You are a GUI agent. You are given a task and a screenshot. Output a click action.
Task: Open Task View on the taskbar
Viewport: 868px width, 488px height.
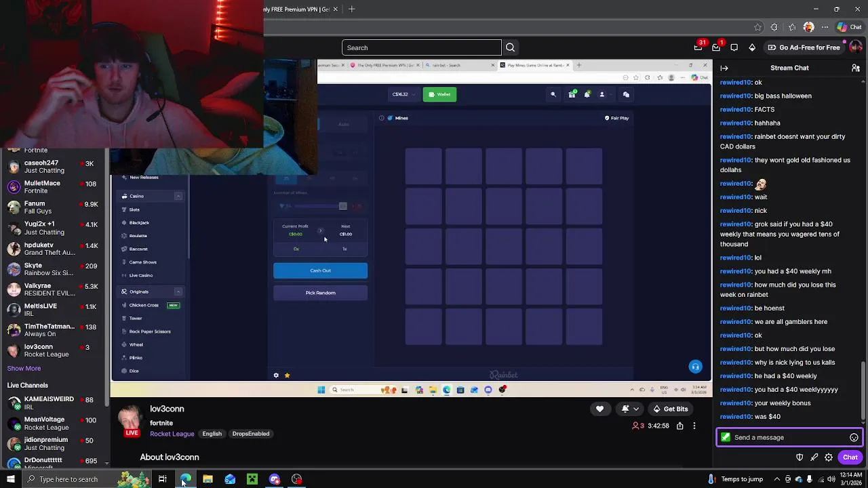163,479
